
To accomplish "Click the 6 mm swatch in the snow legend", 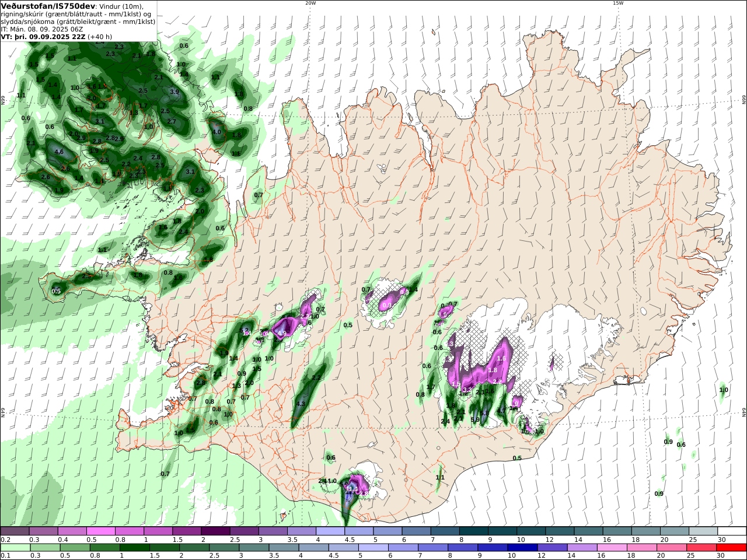I will (416, 531).
